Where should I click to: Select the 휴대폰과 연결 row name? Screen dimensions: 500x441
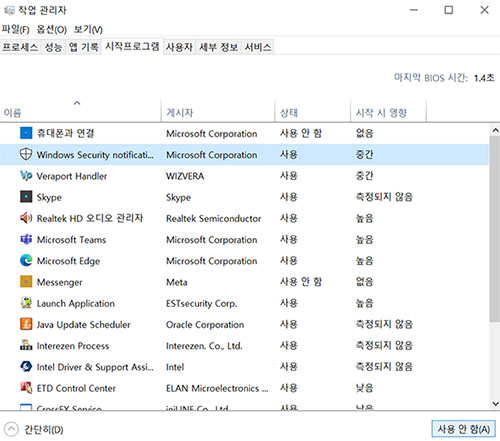pyautogui.click(x=65, y=133)
